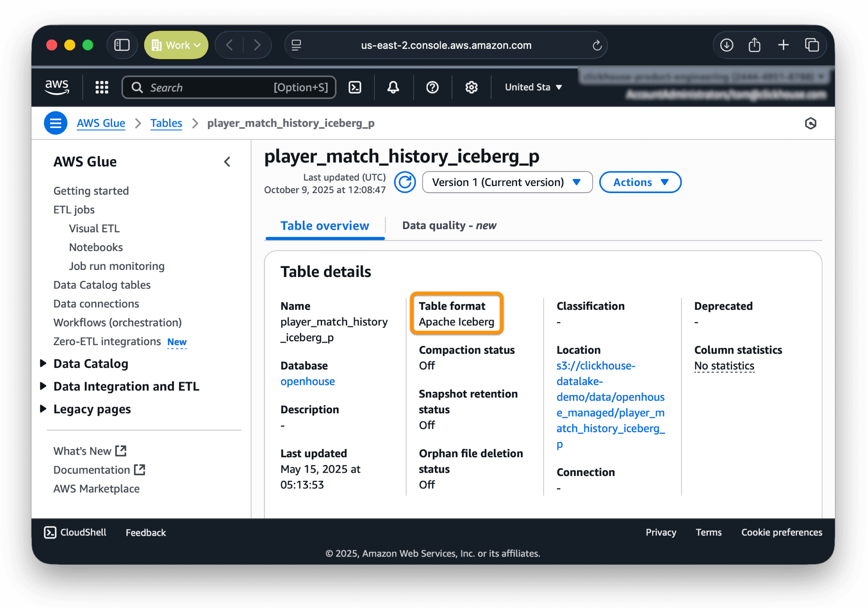The height and width of the screenshot is (608, 868).
Task: Click the AWS logo home icon
Action: (57, 87)
